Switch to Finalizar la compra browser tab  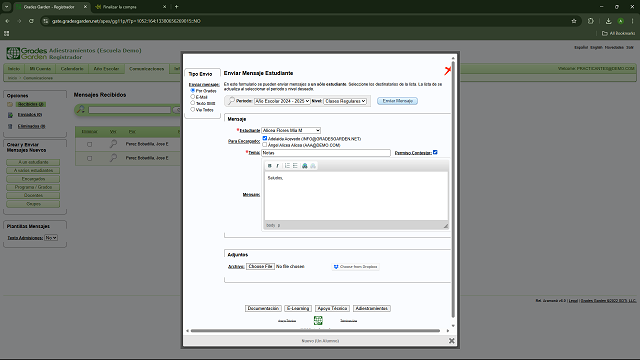point(129,7)
